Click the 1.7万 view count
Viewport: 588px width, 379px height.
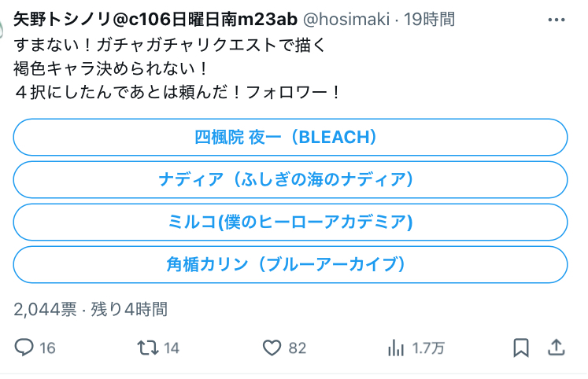428,348
